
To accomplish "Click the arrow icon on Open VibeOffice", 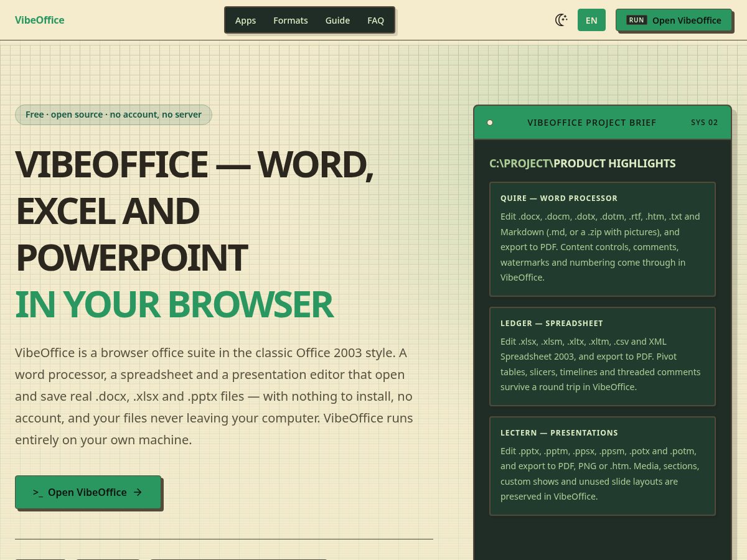I will [x=138, y=492].
